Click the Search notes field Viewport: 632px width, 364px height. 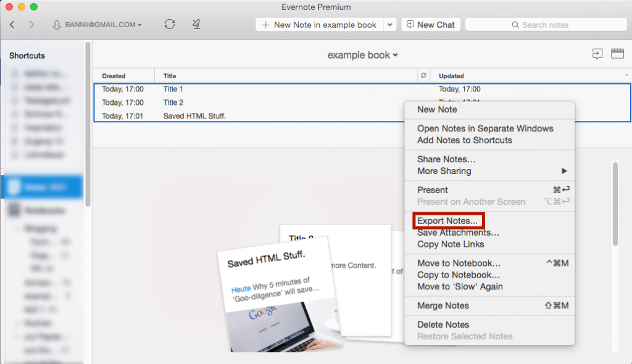click(546, 25)
